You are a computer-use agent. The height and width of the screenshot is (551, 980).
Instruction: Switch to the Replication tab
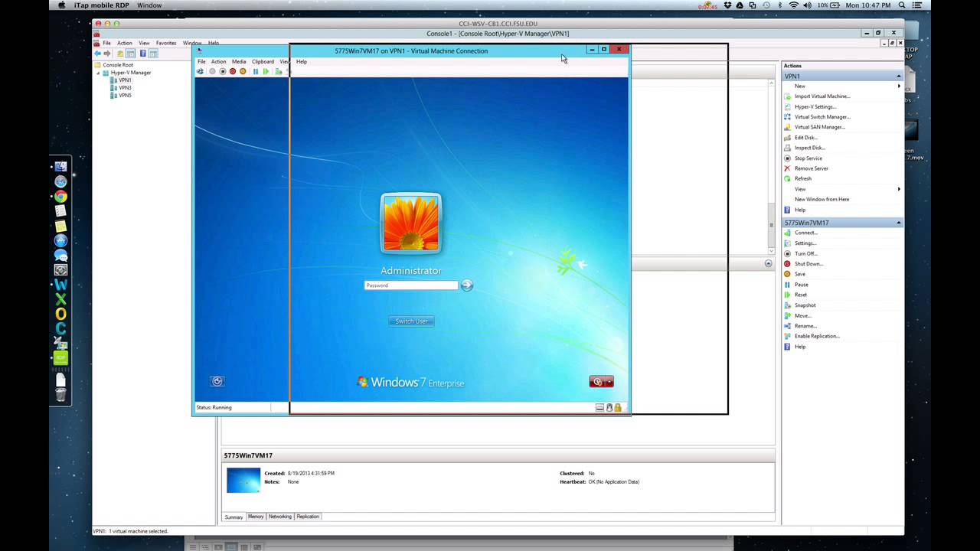point(308,517)
